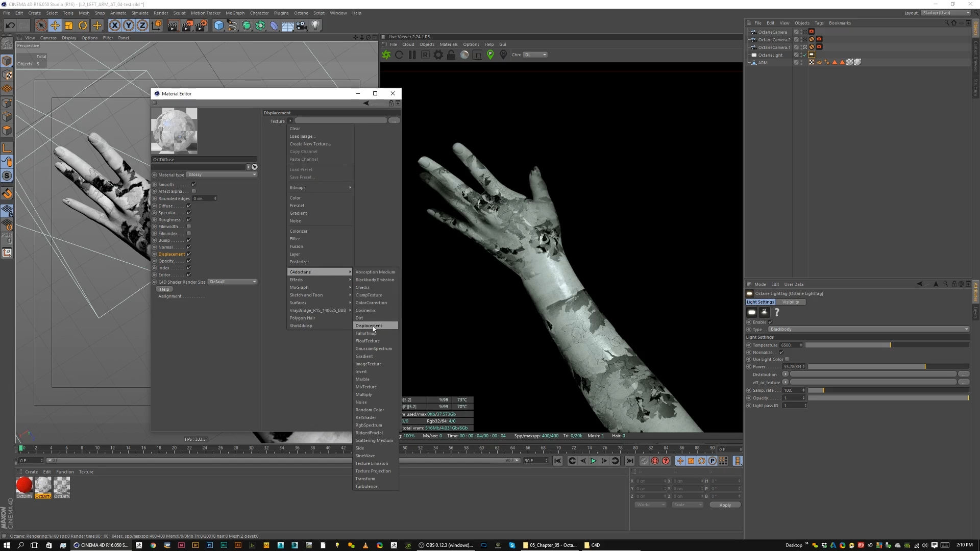The width and height of the screenshot is (980, 551).
Task: Open the Material type Glossy dropdown
Action: click(x=222, y=174)
